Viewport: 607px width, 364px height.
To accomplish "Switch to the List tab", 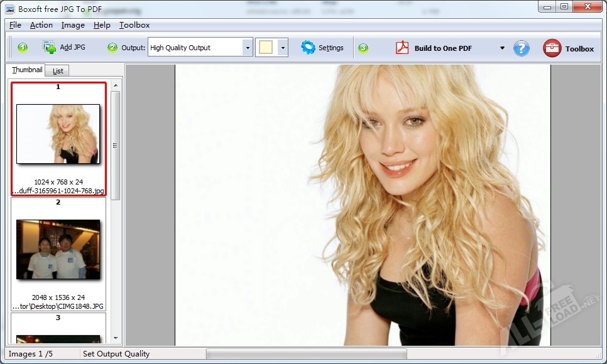I will tap(58, 71).
